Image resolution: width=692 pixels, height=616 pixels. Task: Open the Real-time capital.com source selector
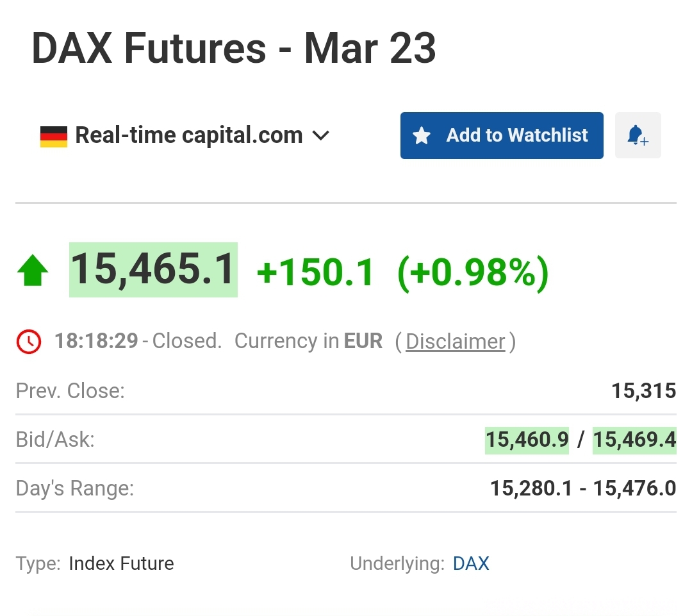coord(188,136)
